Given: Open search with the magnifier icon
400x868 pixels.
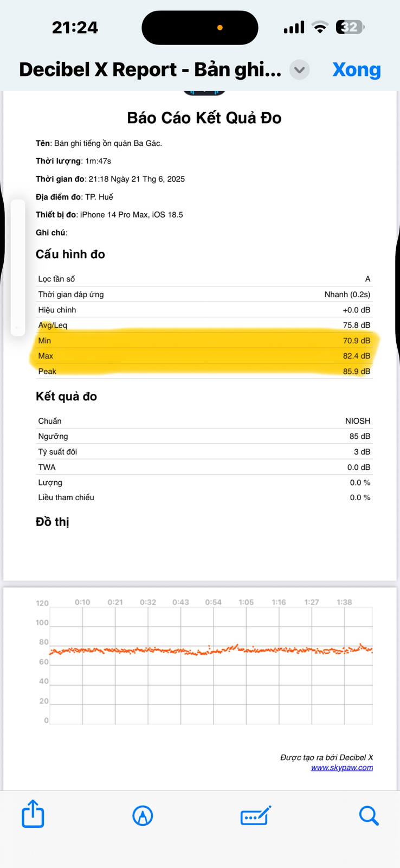Looking at the screenshot, I should click(369, 815).
